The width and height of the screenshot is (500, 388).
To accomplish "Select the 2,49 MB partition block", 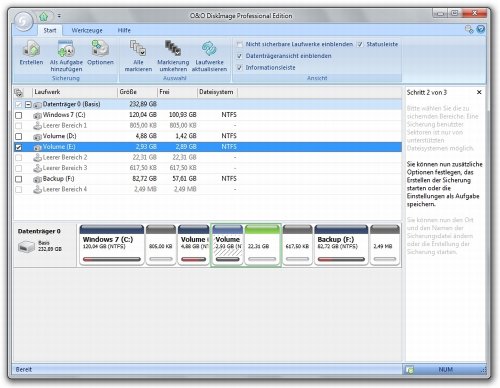I will click(385, 245).
